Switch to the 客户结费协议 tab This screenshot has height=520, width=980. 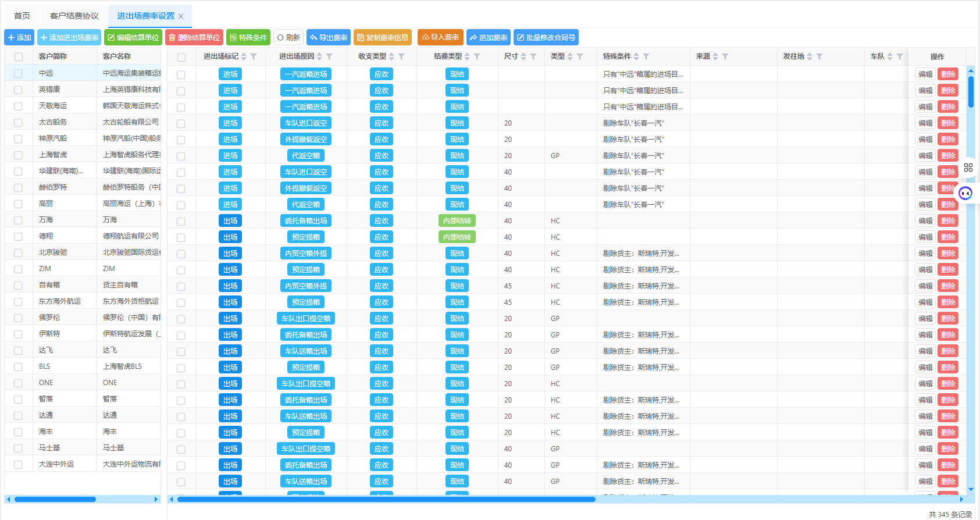[x=74, y=16]
